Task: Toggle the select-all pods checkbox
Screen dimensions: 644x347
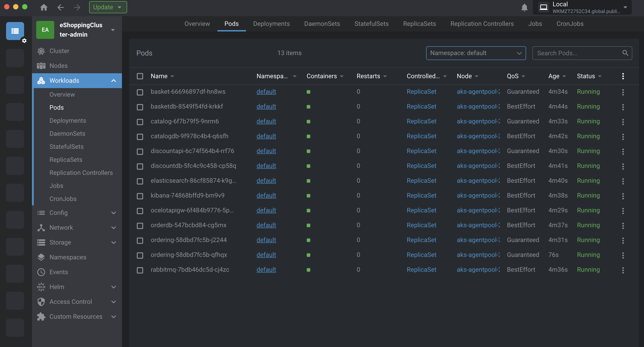Action: pyautogui.click(x=140, y=76)
